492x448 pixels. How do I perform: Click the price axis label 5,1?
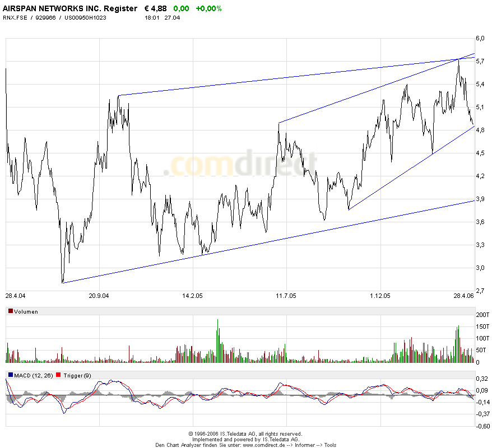tap(480, 107)
